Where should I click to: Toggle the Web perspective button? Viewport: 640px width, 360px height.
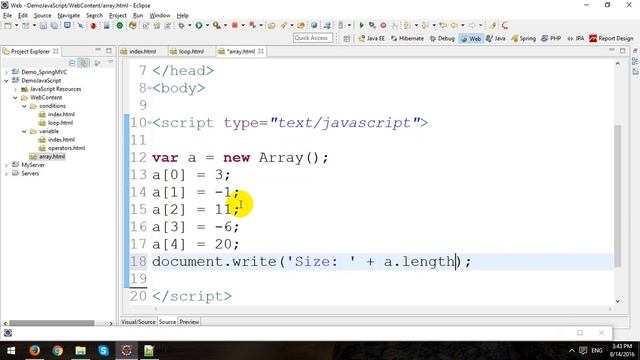tap(471, 38)
